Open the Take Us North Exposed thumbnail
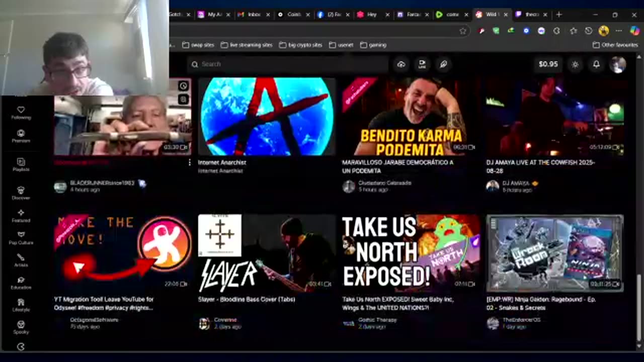 pyautogui.click(x=411, y=253)
